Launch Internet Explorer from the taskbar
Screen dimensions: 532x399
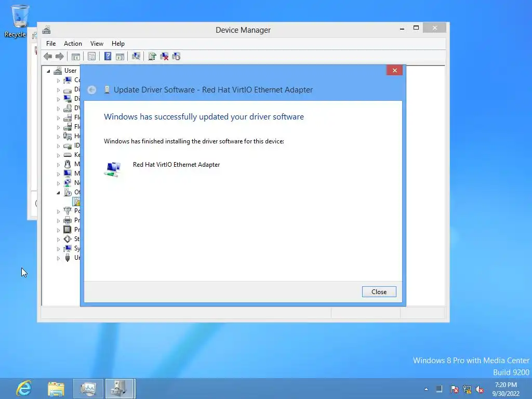[24, 389]
